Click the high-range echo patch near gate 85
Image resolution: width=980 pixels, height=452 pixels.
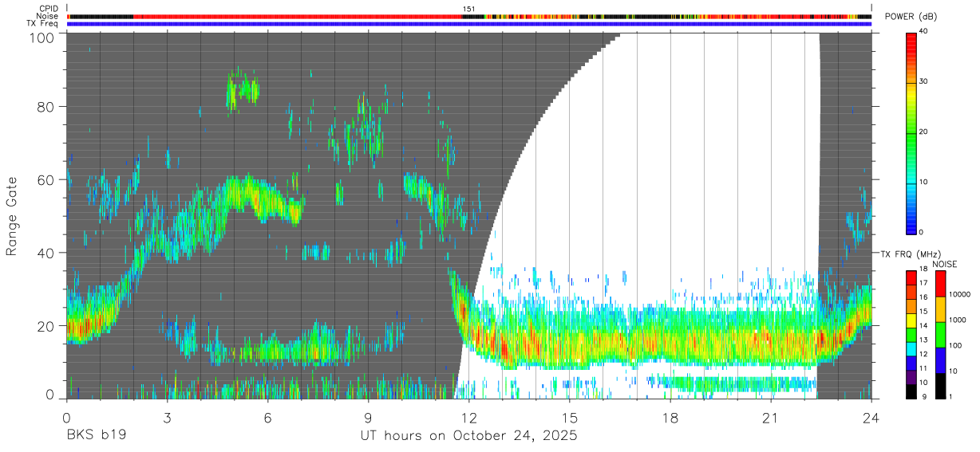coord(242,89)
